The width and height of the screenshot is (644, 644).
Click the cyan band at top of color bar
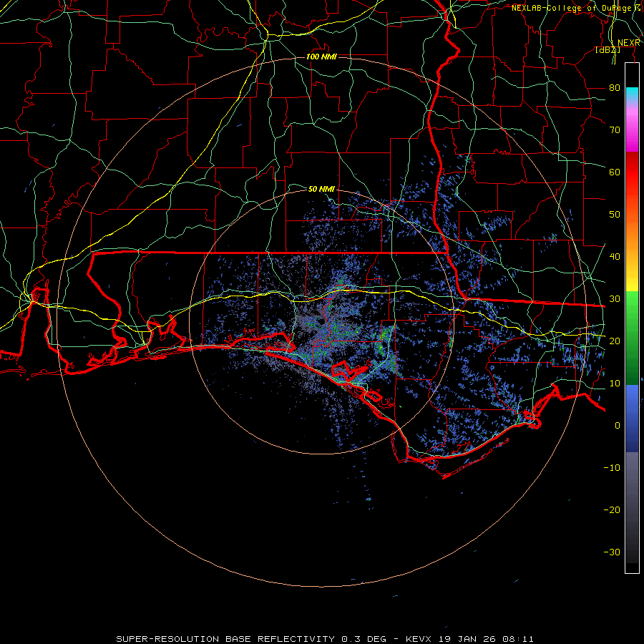(x=632, y=94)
